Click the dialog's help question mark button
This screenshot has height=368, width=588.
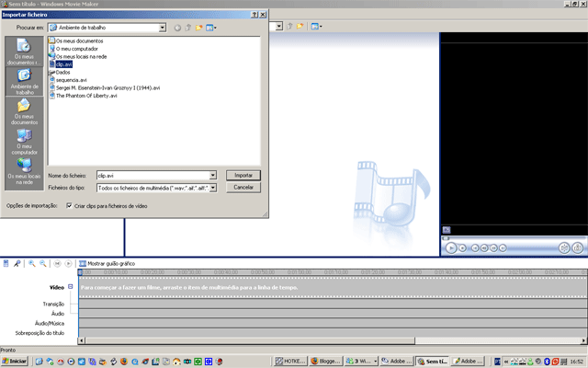tap(254, 15)
